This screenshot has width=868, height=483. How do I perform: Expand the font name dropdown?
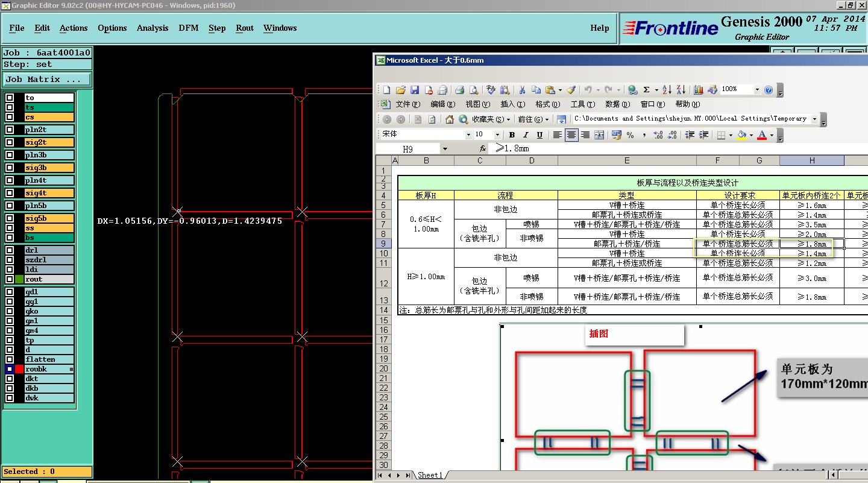click(468, 134)
